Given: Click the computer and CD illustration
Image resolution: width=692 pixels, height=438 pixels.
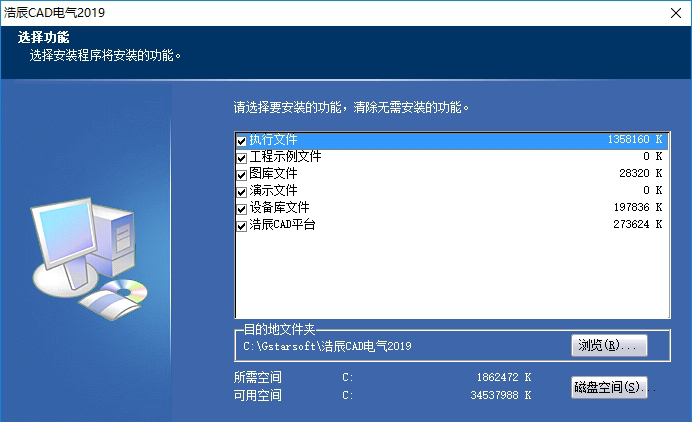Looking at the screenshot, I should [x=88, y=259].
